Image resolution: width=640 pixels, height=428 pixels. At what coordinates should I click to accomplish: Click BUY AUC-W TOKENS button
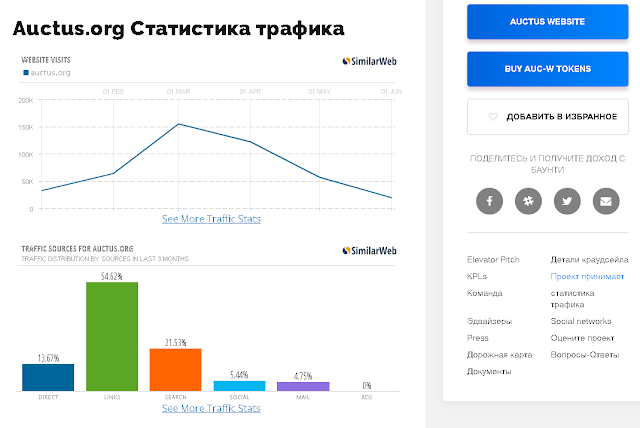[x=547, y=69]
